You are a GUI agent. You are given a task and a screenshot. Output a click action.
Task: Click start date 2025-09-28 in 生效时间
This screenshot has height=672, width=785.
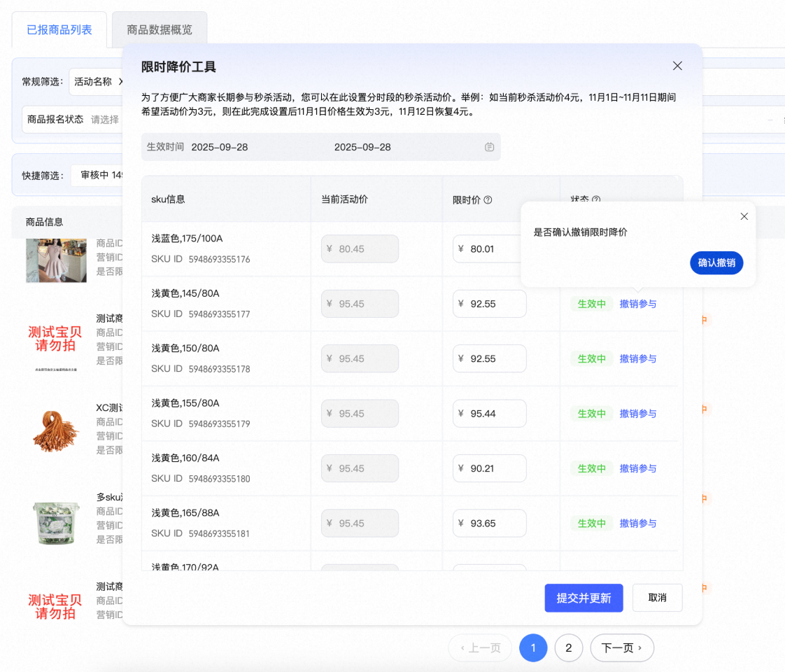click(220, 147)
